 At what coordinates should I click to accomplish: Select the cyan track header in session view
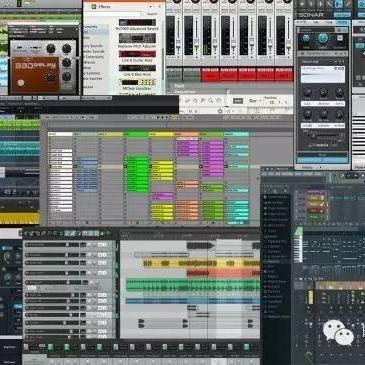236,134
